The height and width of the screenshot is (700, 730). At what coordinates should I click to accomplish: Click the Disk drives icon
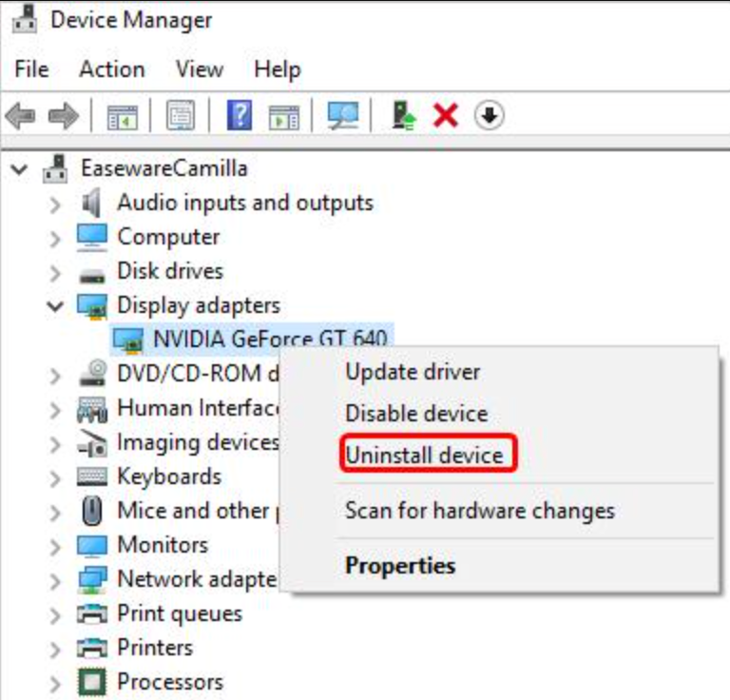point(91,275)
